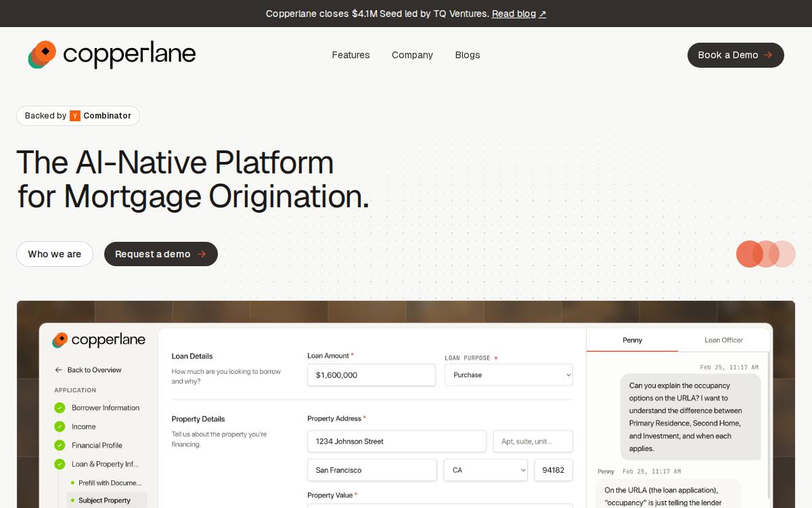
Task: Click the Book a Demo button
Action: pos(736,55)
